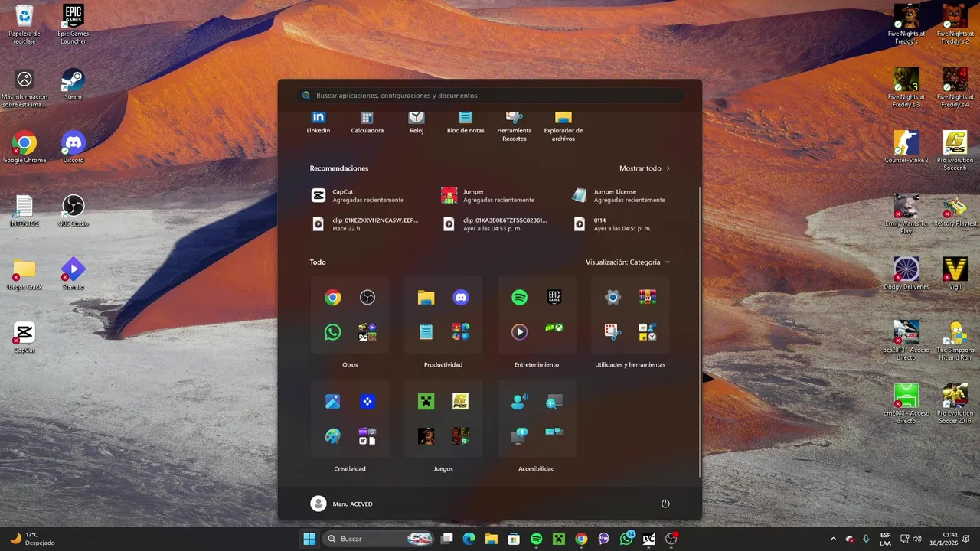Screen dimensions: 980x551
Task: Open the Visualización: Categoría dropdown
Action: click(x=628, y=262)
